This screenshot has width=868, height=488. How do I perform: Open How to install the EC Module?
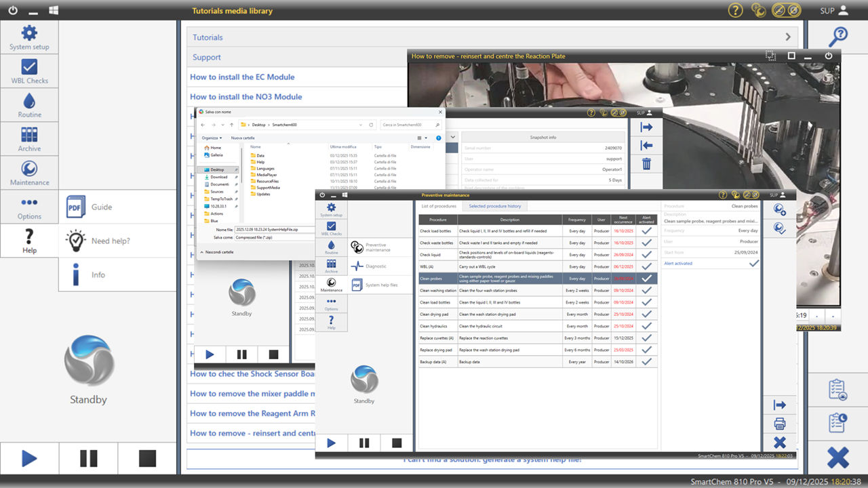[242, 77]
